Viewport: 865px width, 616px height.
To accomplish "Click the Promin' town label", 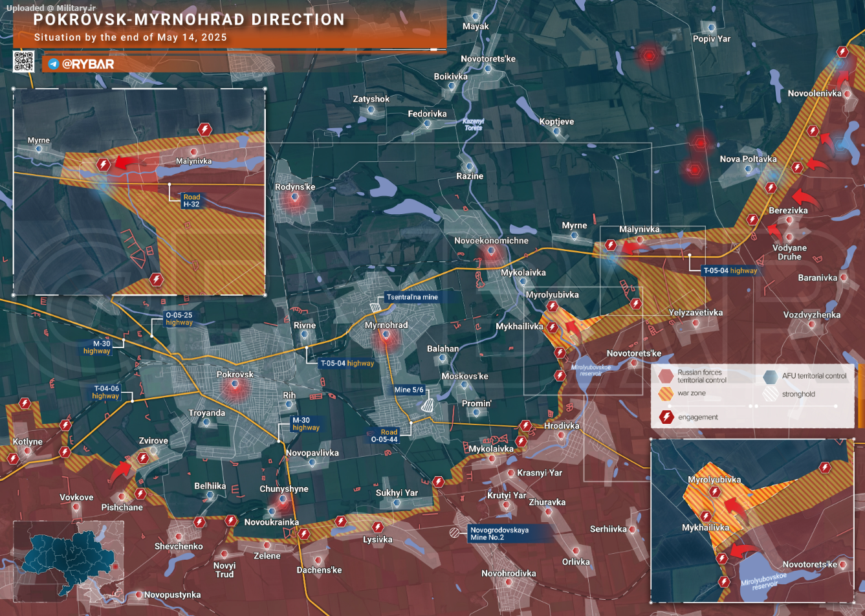I will point(477,404).
